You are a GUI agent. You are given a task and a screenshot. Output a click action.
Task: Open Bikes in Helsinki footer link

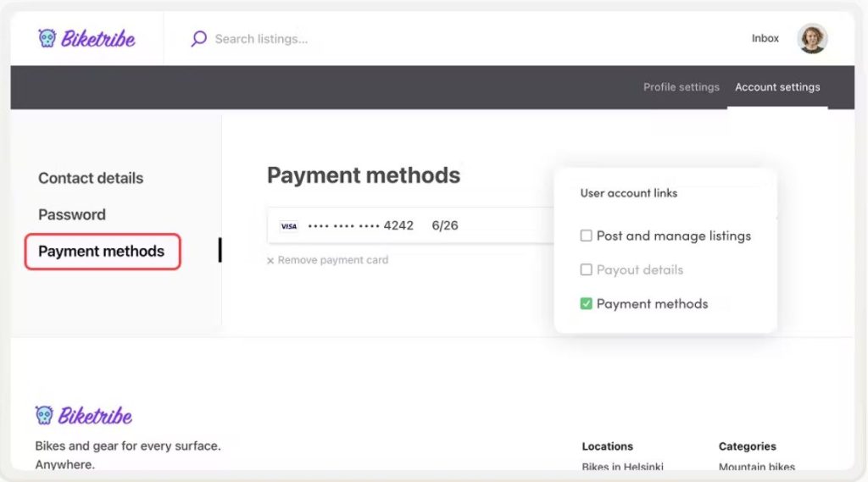pos(622,467)
